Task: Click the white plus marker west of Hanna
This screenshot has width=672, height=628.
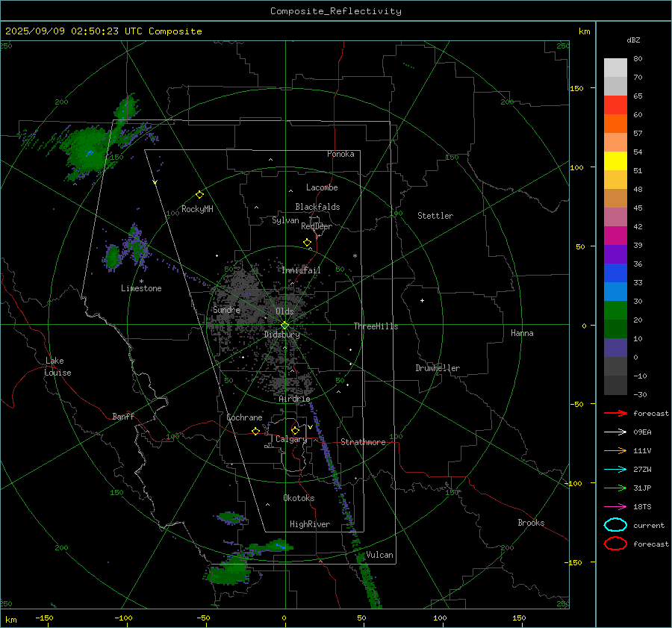Action: (422, 300)
